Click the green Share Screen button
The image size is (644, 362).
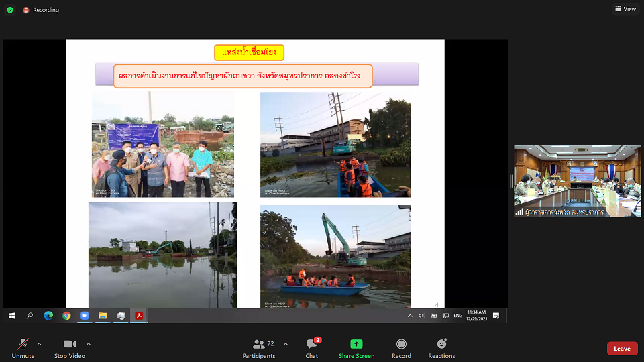point(356,349)
